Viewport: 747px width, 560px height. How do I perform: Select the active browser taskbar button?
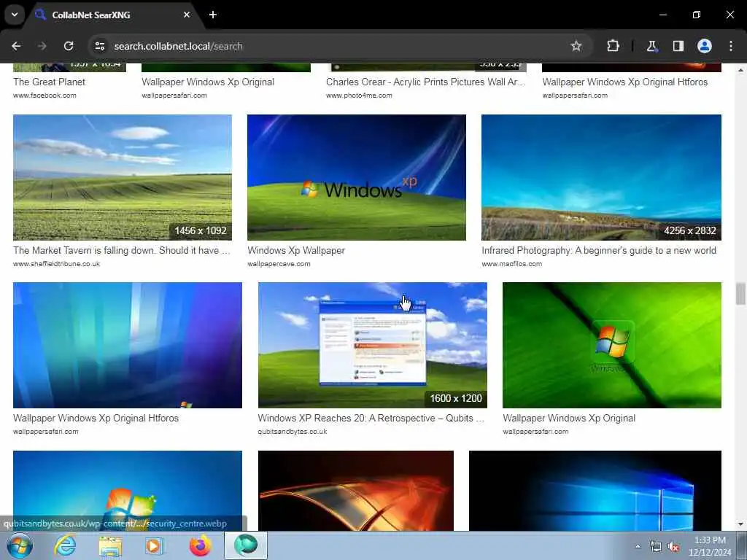(246, 545)
